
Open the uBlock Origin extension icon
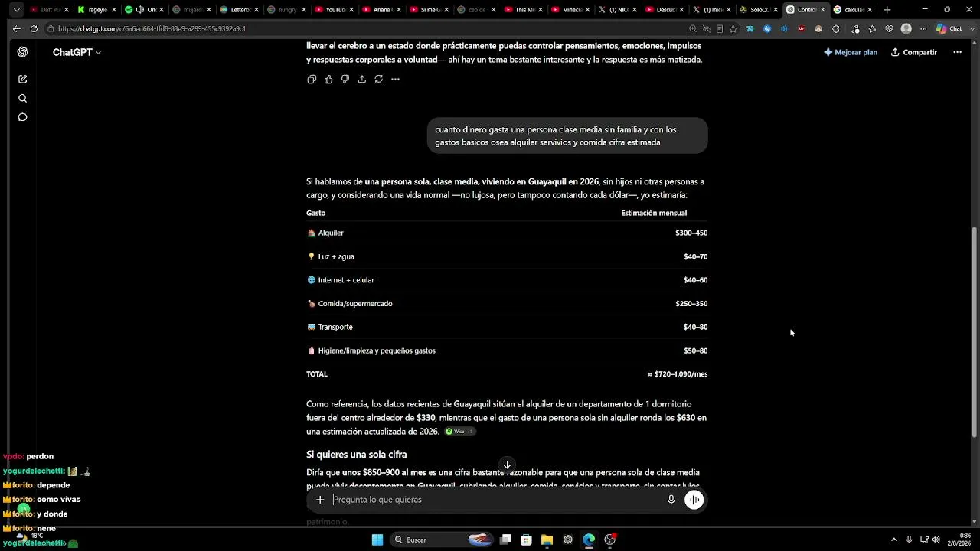tap(802, 28)
